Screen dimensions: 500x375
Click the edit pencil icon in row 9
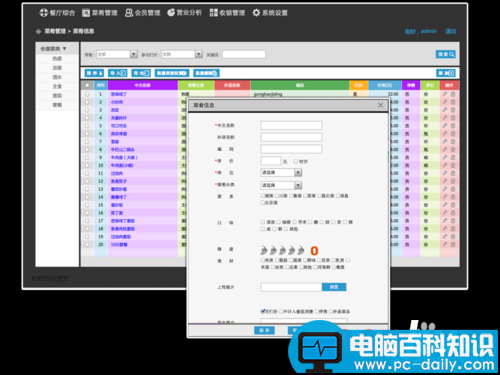pyautogui.click(x=445, y=157)
